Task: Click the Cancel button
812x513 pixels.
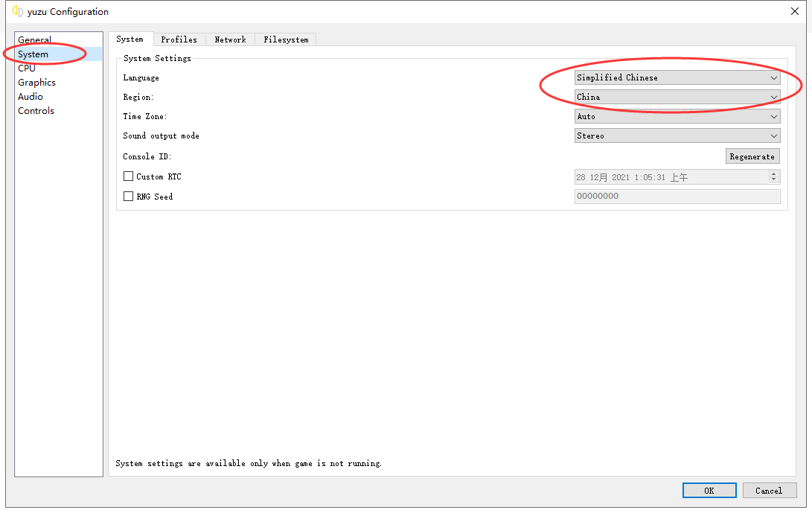Action: (769, 491)
